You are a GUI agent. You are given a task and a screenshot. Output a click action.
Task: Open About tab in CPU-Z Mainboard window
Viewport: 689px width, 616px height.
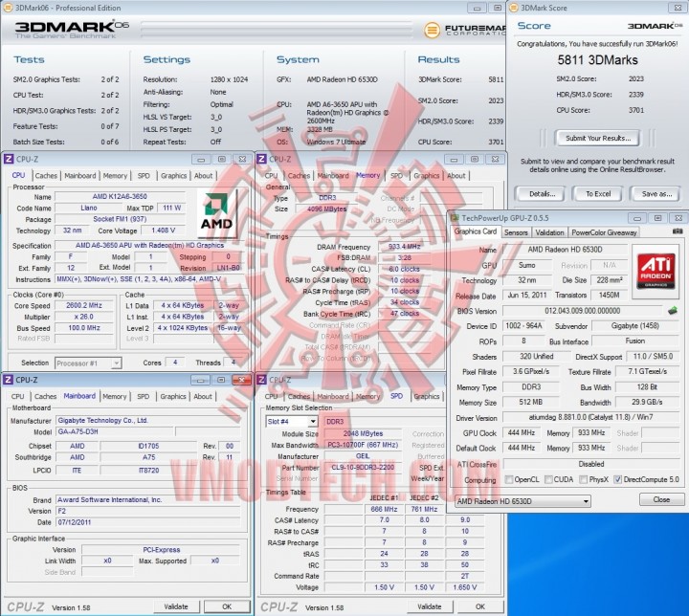[203, 396]
